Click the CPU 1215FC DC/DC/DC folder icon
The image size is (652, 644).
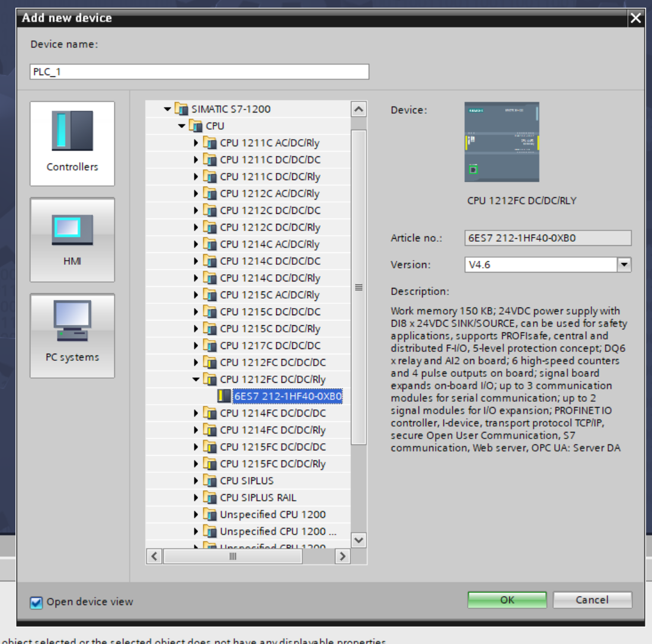(x=210, y=447)
